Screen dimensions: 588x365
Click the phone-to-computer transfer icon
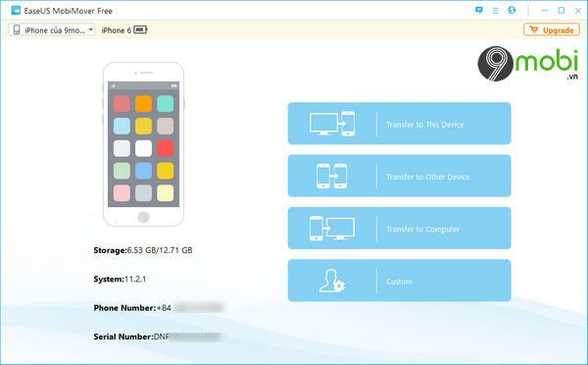[332, 228]
